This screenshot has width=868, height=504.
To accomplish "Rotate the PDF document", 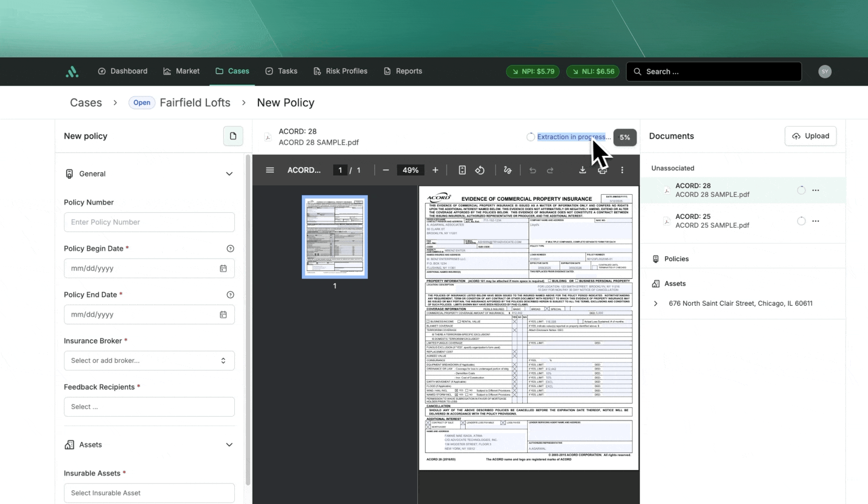I will click(x=480, y=170).
